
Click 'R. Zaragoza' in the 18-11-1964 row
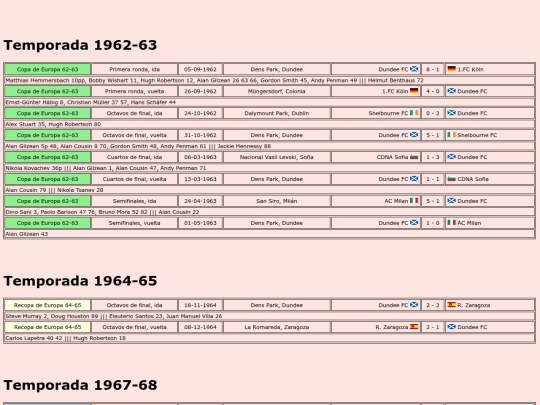coord(474,305)
